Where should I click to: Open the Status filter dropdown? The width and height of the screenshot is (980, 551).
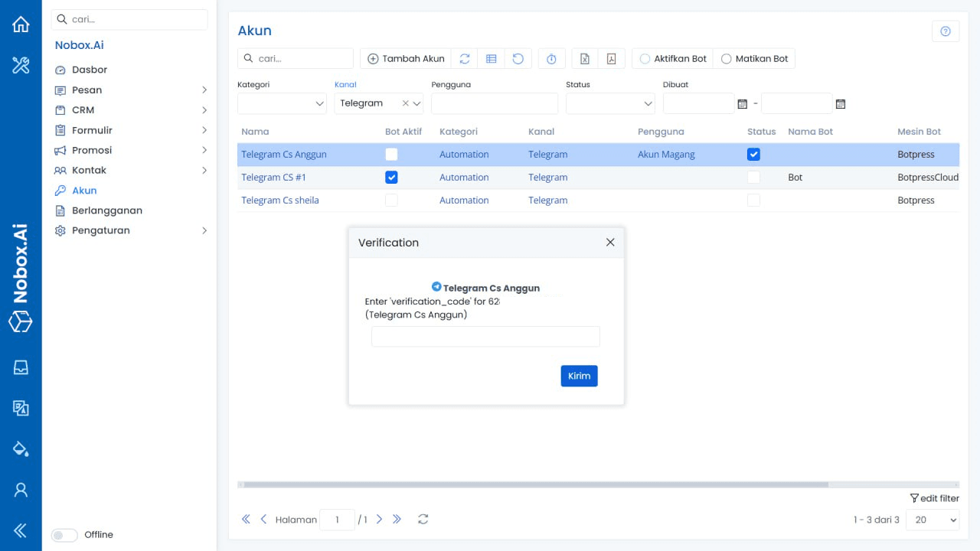(609, 103)
